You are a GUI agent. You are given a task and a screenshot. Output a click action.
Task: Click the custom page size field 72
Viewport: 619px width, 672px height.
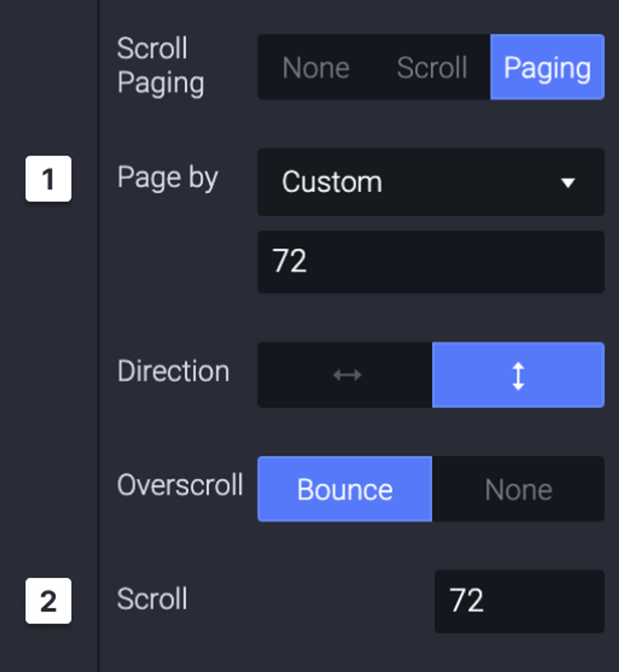click(x=431, y=262)
